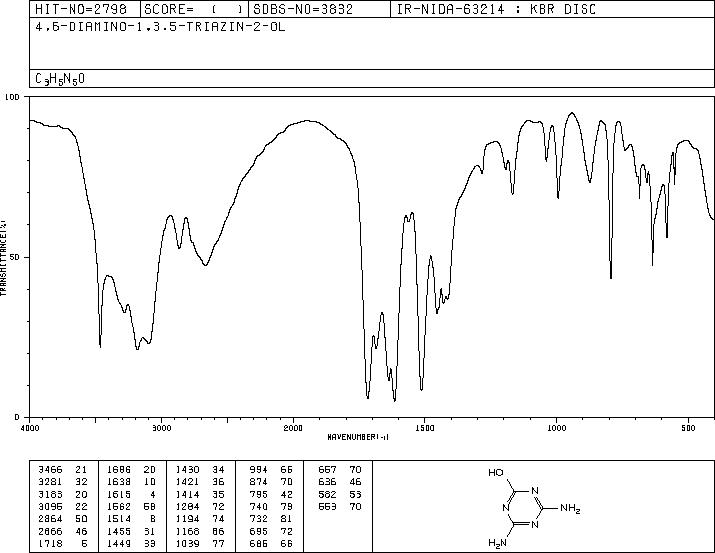Click peak table entry 874
715x553 pixels.
(259, 482)
